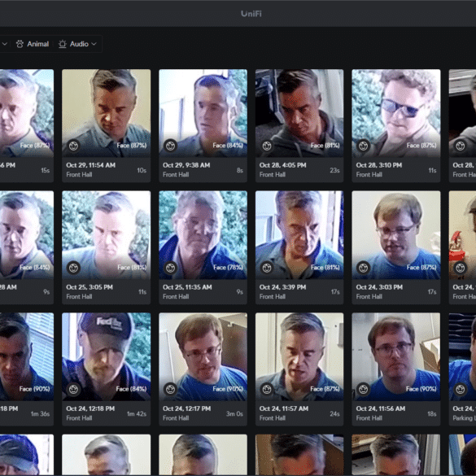
Task: Open the Oct 24, 3:03 PM detection thumbnail
Action: 396,235
